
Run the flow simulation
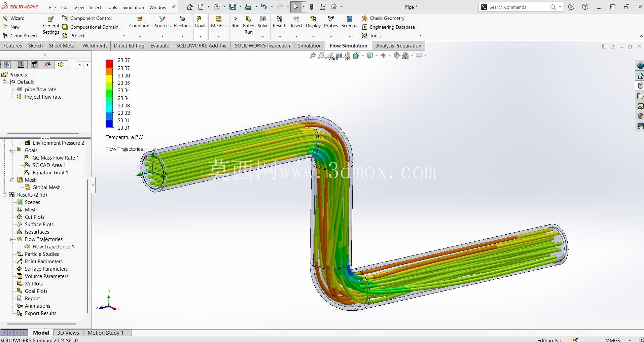coord(236,19)
